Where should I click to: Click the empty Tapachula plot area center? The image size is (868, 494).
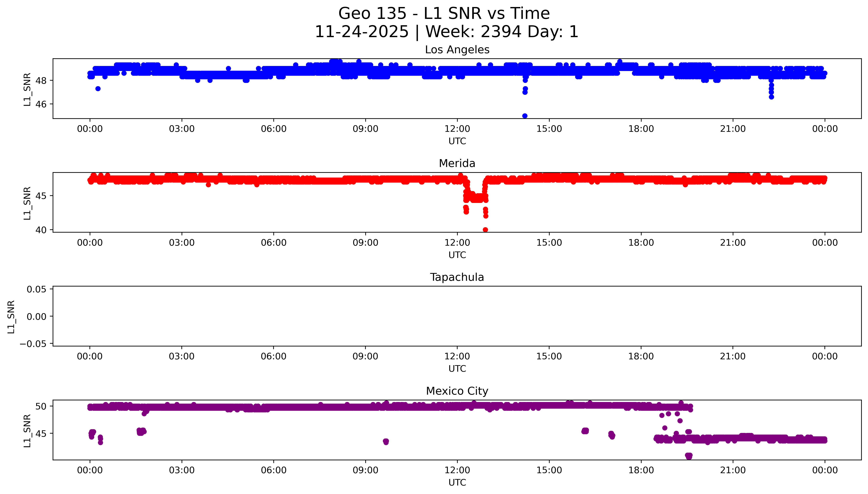pos(457,316)
